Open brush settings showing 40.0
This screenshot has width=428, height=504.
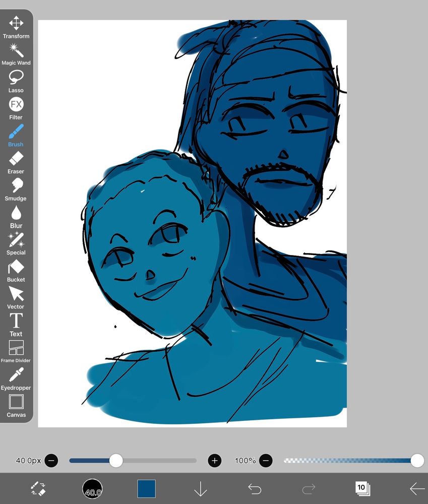point(93,488)
